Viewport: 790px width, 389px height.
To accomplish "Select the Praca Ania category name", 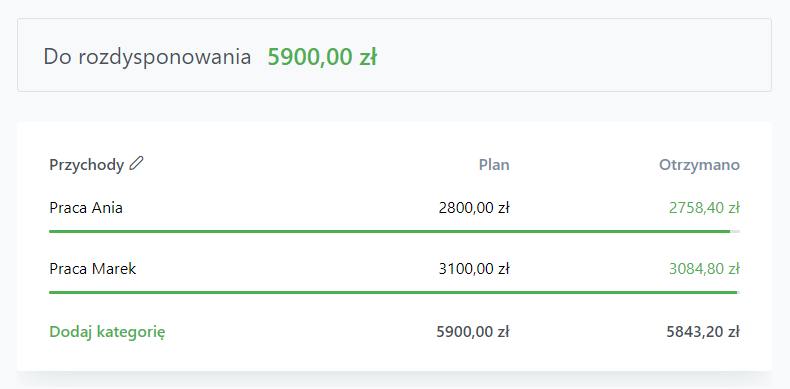I will (x=86, y=208).
